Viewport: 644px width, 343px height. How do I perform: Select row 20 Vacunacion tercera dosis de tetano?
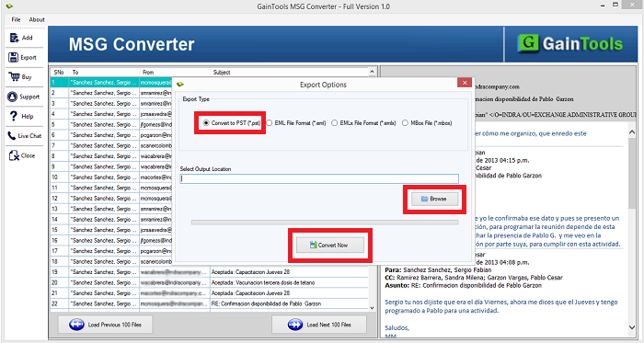coord(210,282)
